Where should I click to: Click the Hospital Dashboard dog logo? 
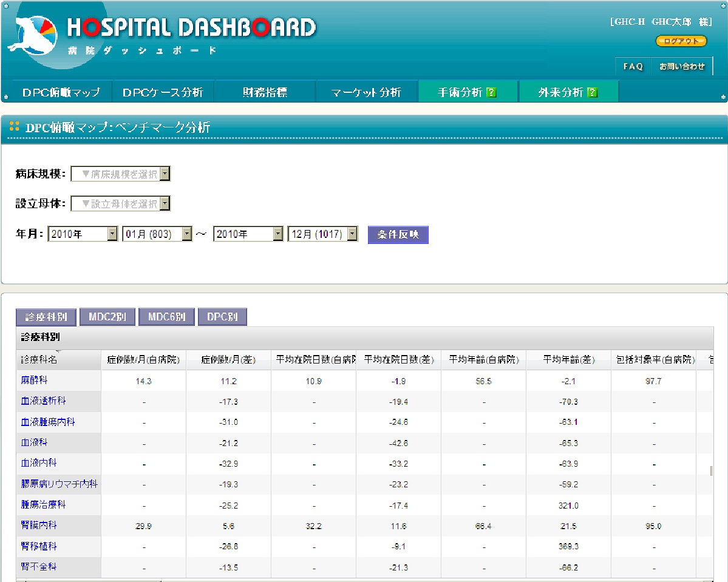tap(33, 36)
